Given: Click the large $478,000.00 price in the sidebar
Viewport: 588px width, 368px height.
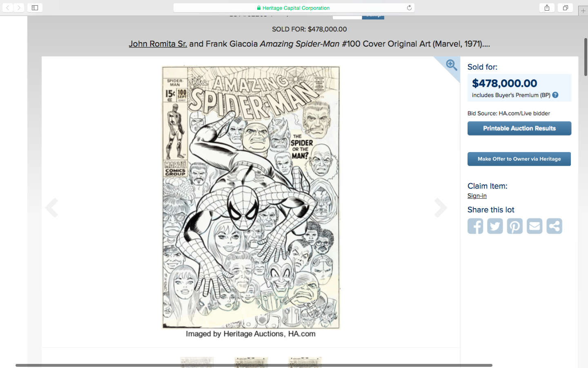Looking at the screenshot, I should [505, 83].
